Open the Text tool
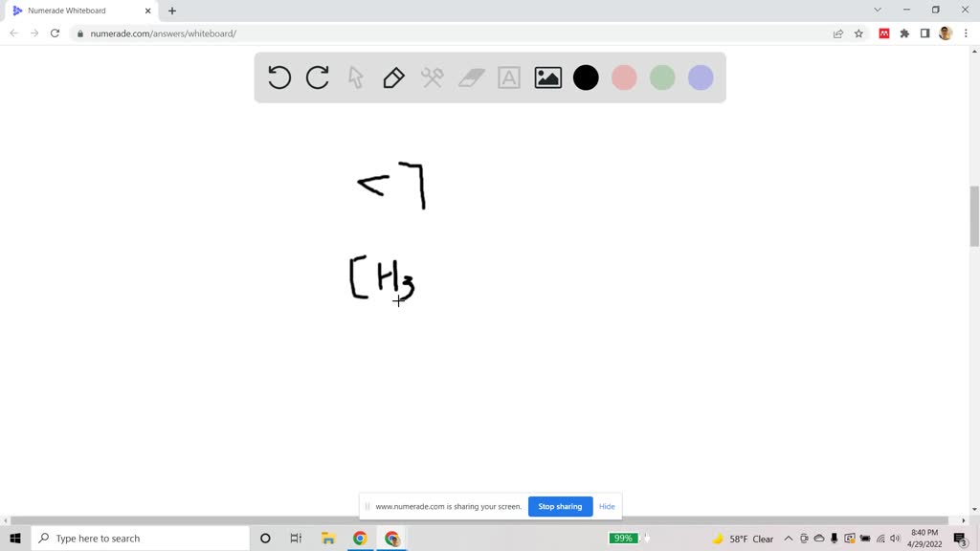This screenshot has width=980, height=551. click(x=508, y=77)
